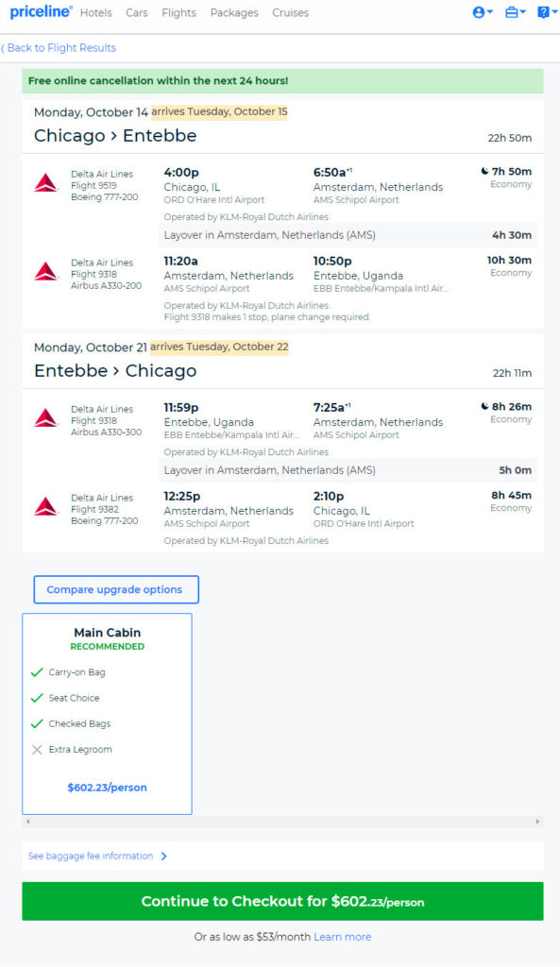This screenshot has height=967, width=560.
Task: Open the user account profile icon
Action: point(479,12)
